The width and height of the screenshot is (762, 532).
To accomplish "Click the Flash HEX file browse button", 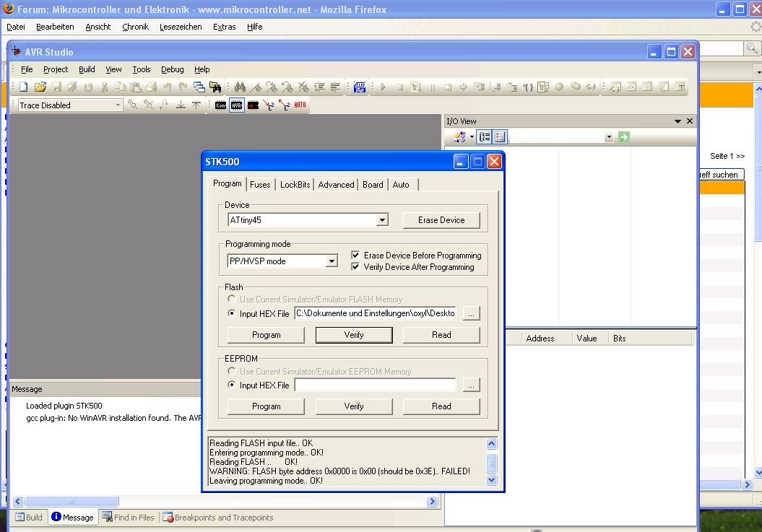I will 471,314.
